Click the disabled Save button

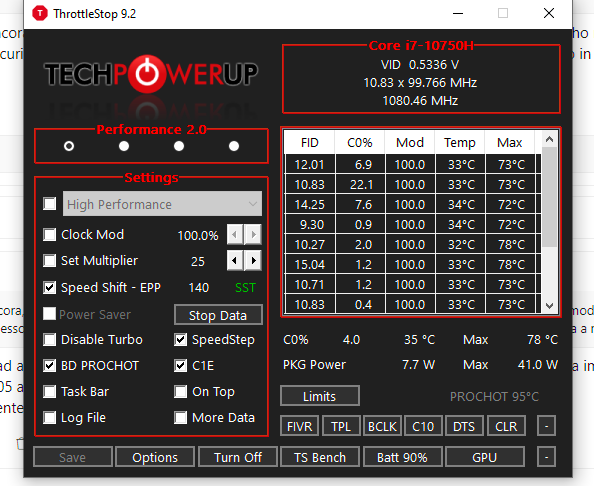[73, 457]
